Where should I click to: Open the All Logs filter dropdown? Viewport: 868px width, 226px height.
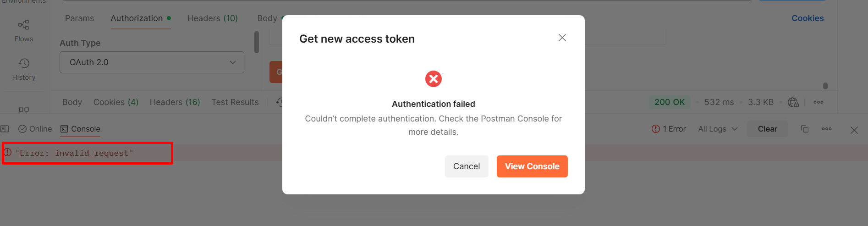[718, 129]
